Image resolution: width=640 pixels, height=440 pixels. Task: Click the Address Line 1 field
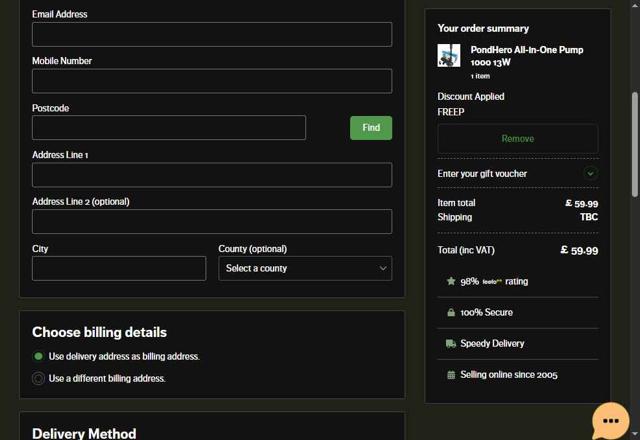click(212, 175)
